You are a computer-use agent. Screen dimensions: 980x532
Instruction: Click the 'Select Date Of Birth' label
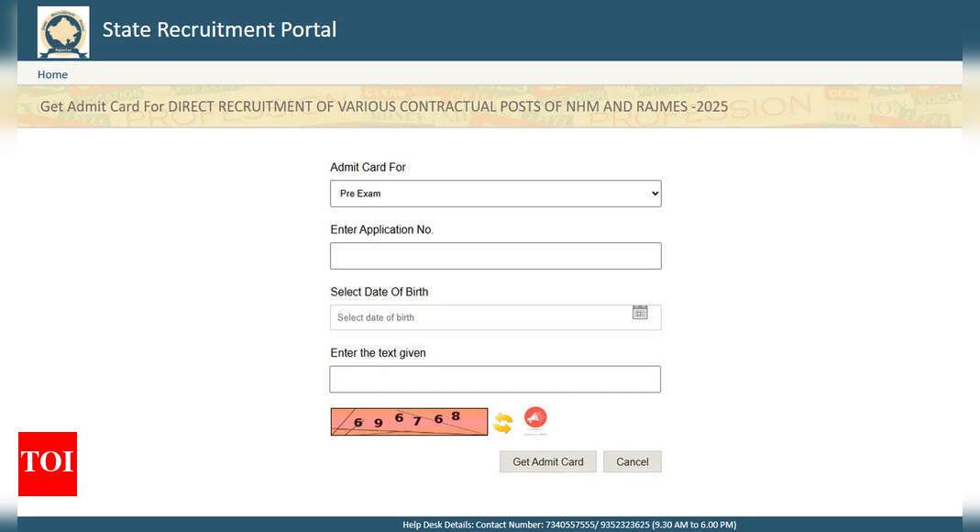pyautogui.click(x=379, y=292)
